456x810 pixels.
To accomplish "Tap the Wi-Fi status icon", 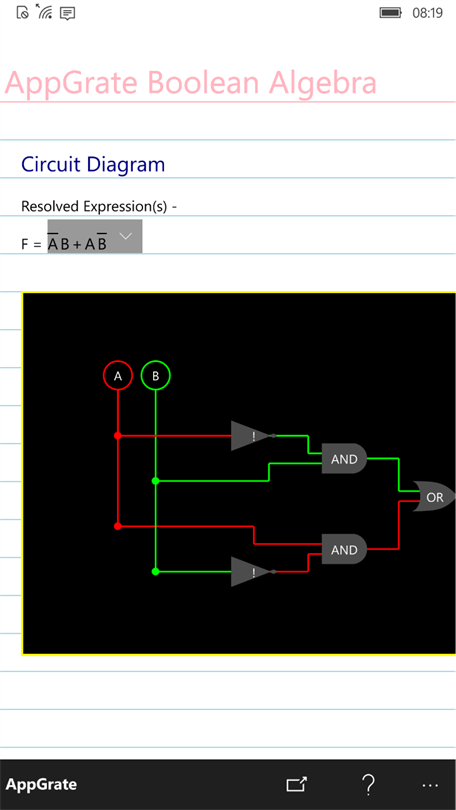I will click(x=44, y=12).
